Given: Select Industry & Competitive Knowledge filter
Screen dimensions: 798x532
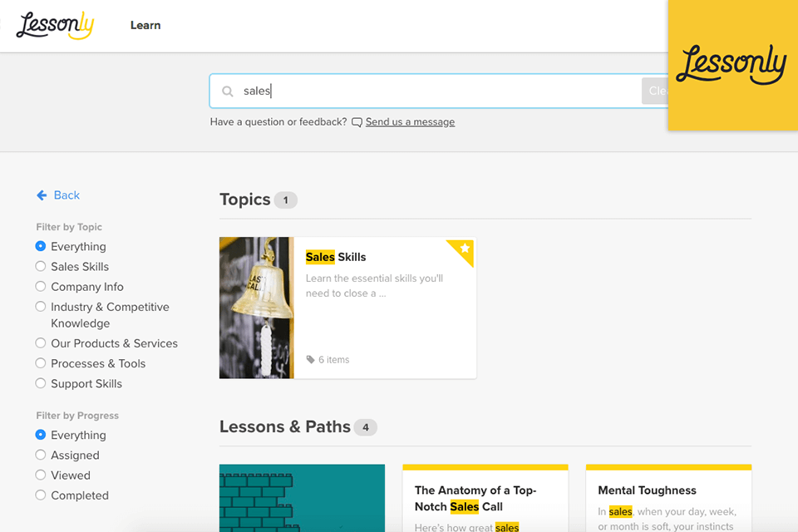Looking at the screenshot, I should click(x=41, y=307).
